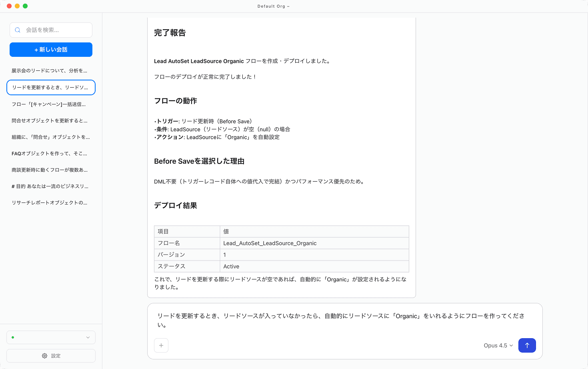Expand the organization selector chevron
The image size is (588, 369).
pyautogui.click(x=88, y=337)
